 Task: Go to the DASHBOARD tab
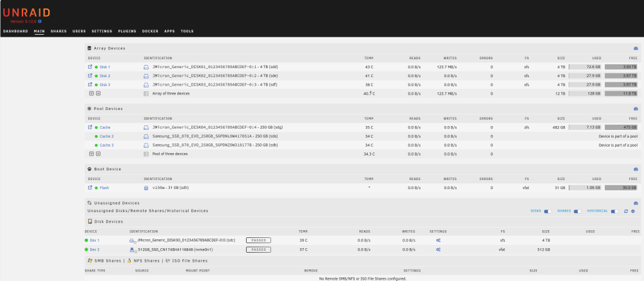pyautogui.click(x=15, y=31)
